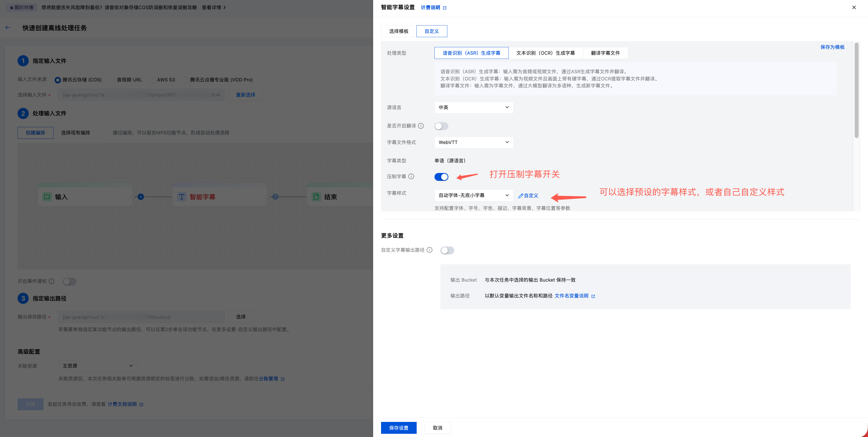Click the 保存设置 button
868x437 pixels.
pyautogui.click(x=399, y=428)
